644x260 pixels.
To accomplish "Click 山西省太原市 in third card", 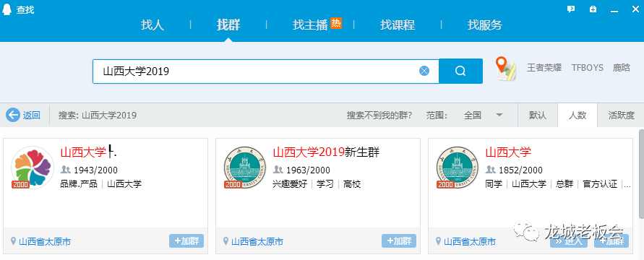I will (470, 241).
